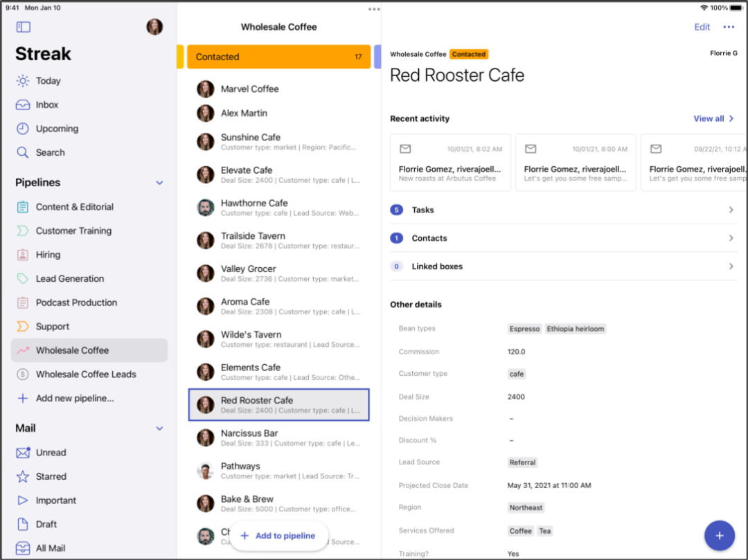Open Hawthorne Cafe box
The width and height of the screenshot is (748, 560).
278,208
